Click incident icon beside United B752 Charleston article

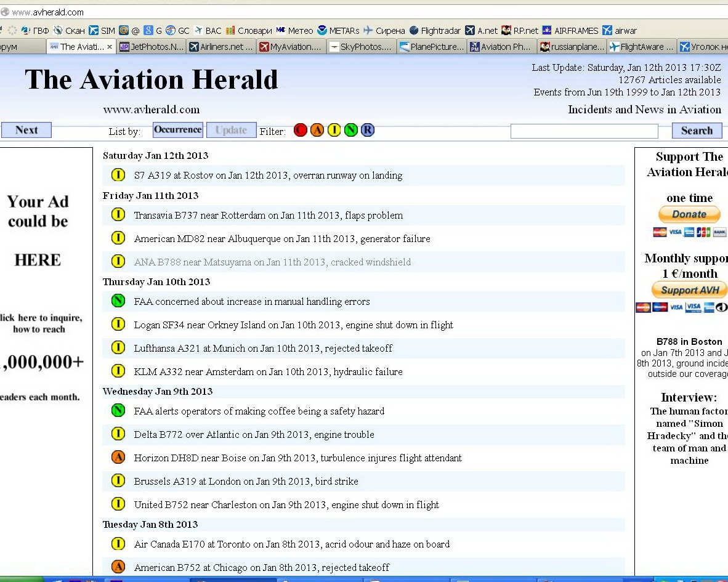[118, 504]
